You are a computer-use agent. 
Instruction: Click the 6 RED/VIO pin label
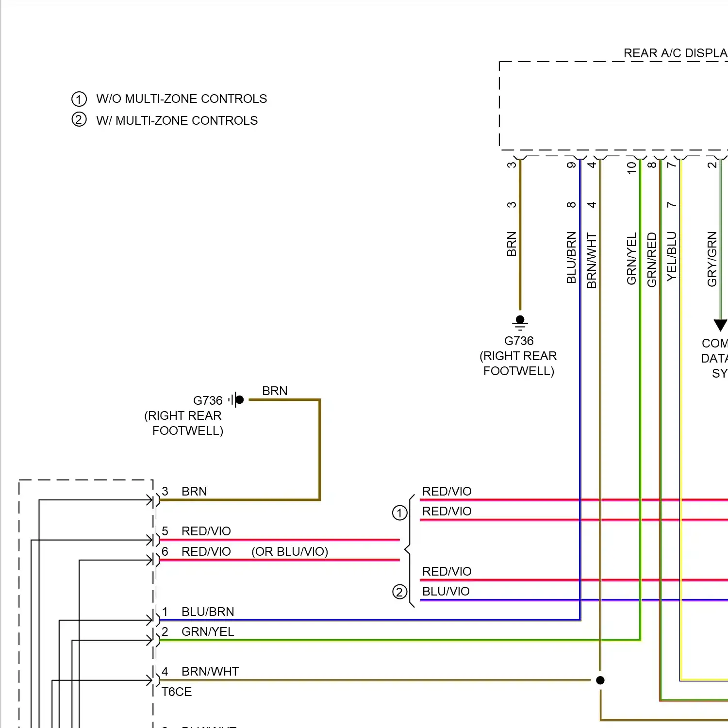point(197,551)
